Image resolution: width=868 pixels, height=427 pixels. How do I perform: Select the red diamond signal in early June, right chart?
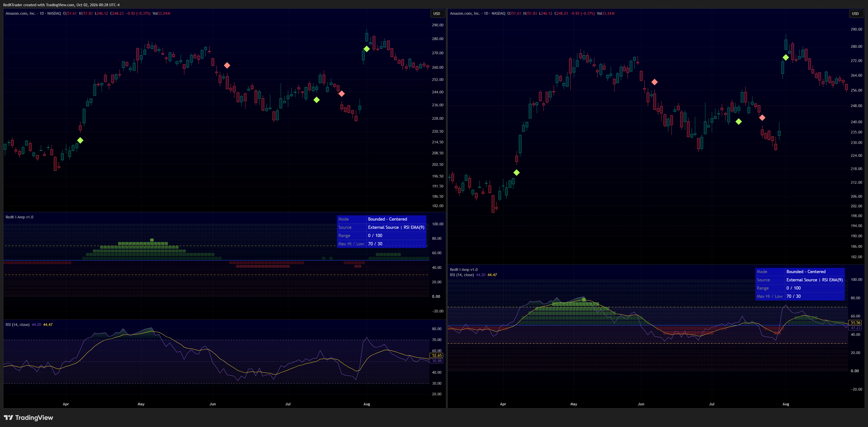654,82
